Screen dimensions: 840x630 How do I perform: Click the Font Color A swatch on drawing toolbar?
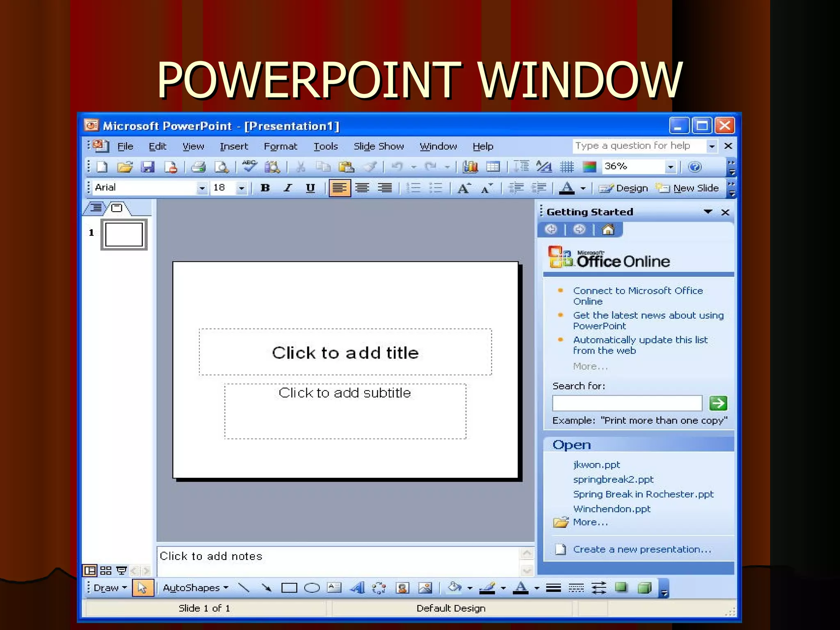point(521,588)
